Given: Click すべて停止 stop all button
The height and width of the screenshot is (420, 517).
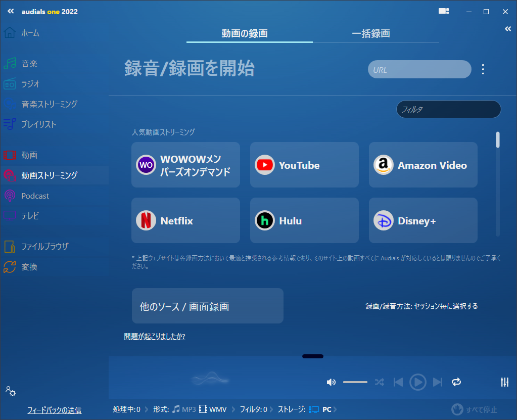Looking at the screenshot, I should pyautogui.click(x=474, y=409).
